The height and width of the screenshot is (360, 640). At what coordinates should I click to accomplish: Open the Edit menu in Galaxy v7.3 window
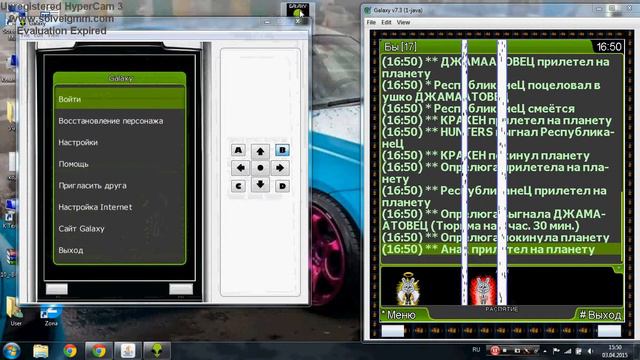coord(386,22)
